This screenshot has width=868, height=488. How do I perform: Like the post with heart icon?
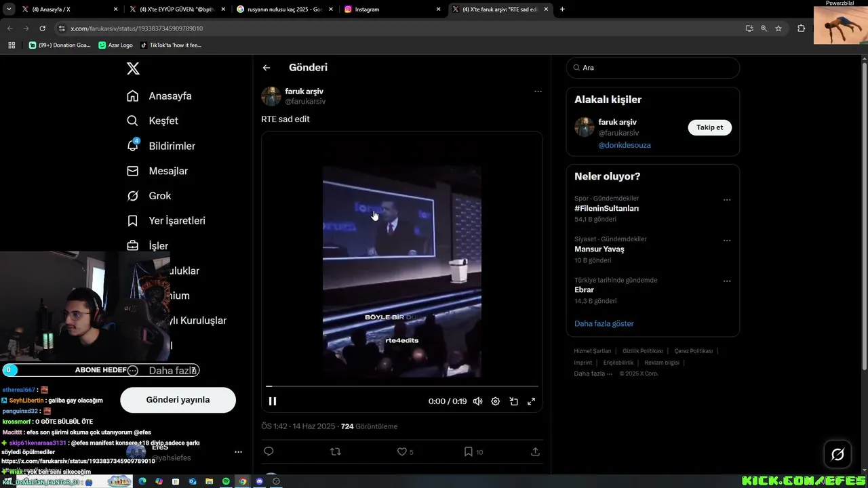401,451
